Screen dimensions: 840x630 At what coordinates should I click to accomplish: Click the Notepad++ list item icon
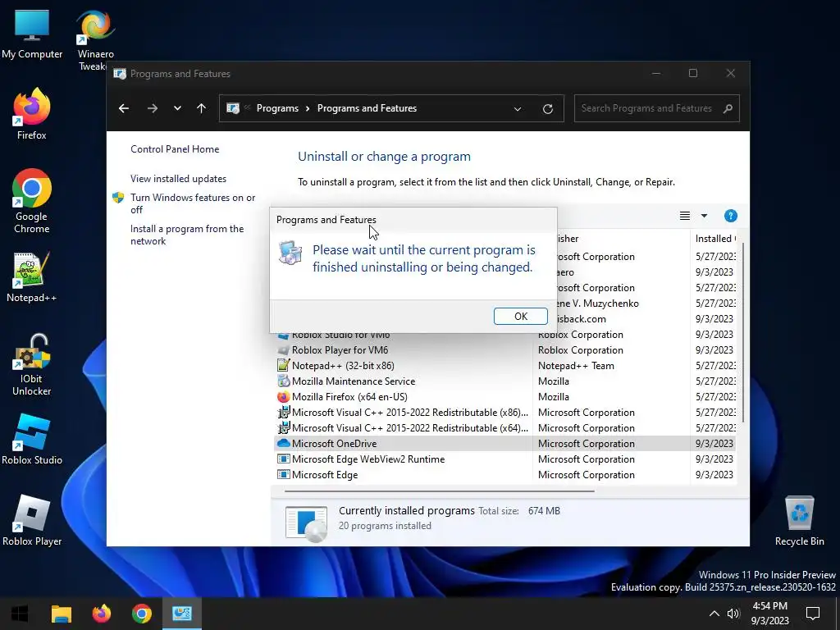283,365
